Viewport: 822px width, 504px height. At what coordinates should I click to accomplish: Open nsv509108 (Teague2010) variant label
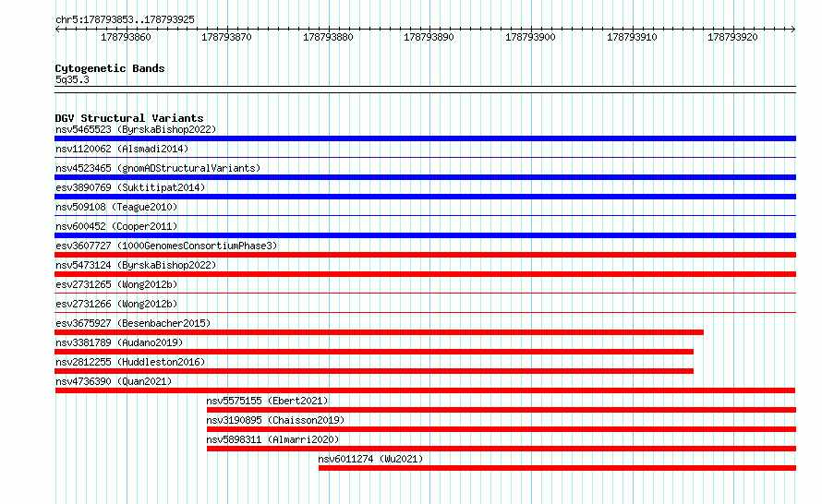116,207
